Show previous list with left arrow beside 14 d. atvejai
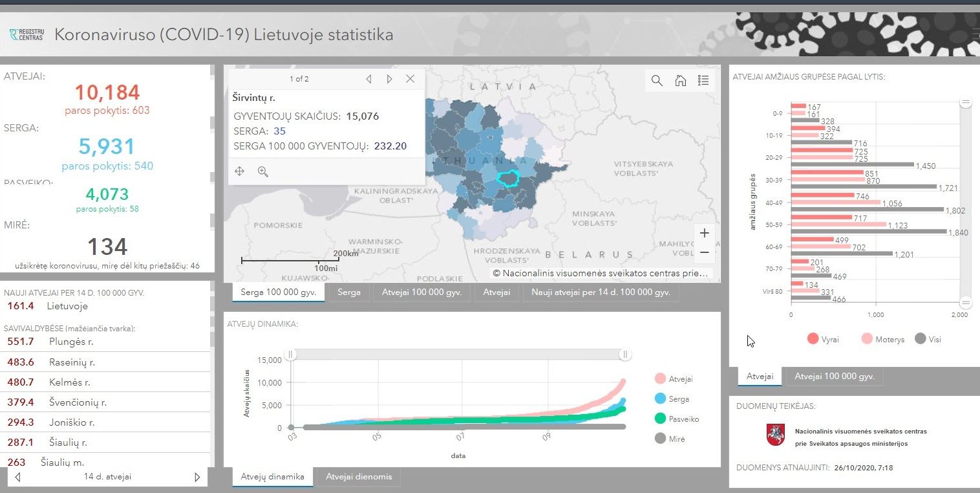The image size is (980, 493). 17,477
